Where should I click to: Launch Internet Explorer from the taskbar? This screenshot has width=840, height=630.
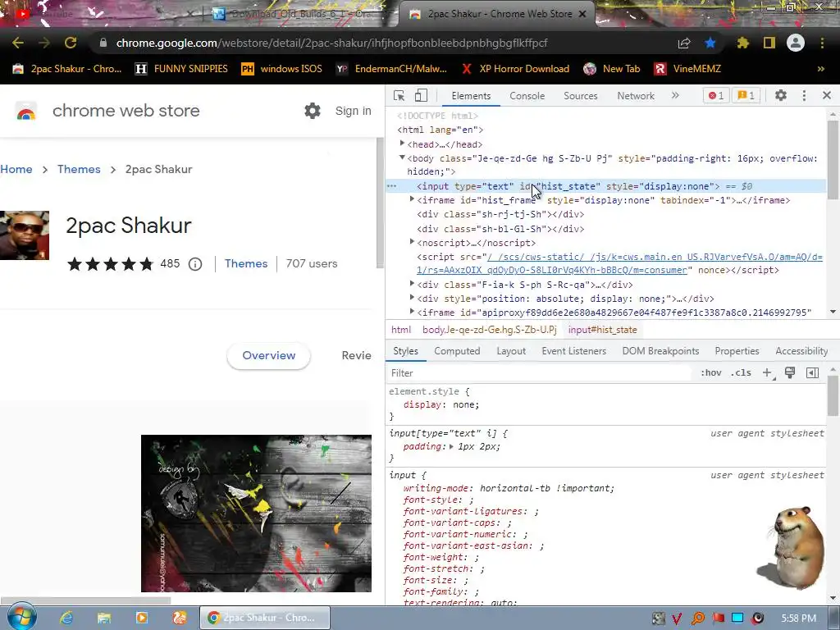pos(66,618)
